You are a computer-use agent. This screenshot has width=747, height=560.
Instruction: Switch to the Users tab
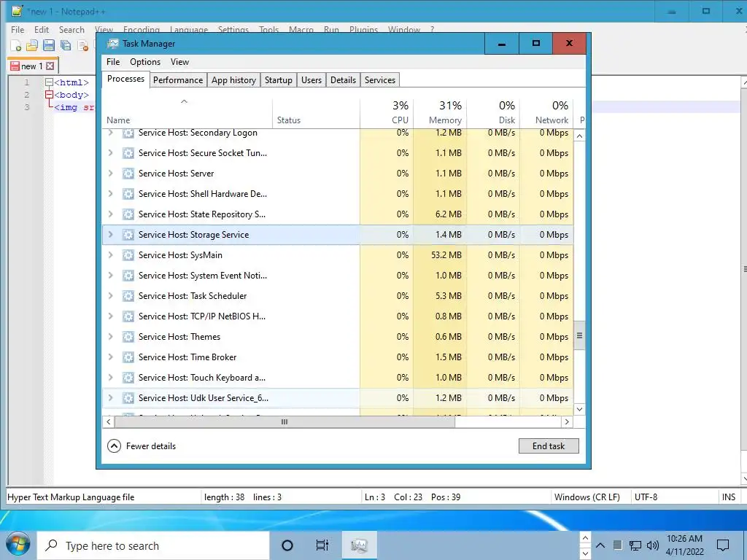[x=311, y=80]
